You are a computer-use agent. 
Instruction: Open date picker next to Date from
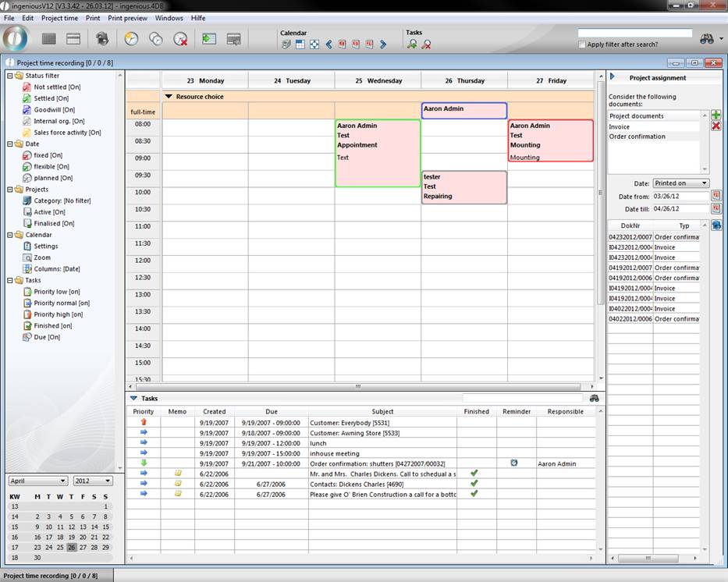[716, 196]
